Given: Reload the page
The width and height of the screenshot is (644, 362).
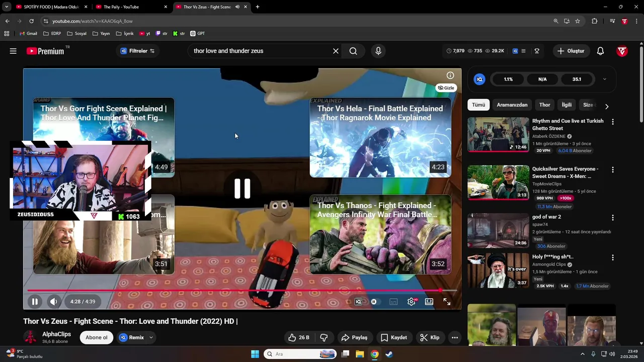Looking at the screenshot, I should click(x=31, y=21).
